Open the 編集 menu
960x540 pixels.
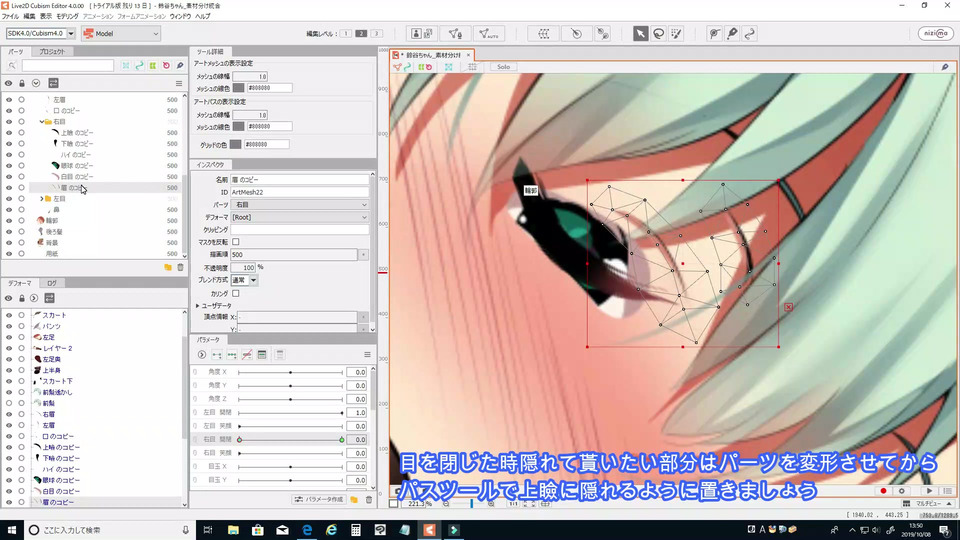29,17
